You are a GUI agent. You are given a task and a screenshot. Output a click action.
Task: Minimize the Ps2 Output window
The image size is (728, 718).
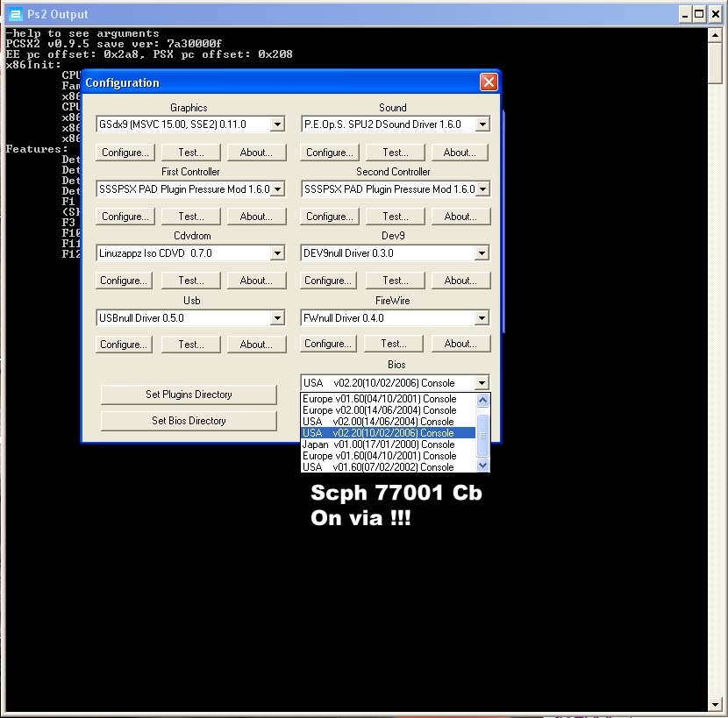click(x=685, y=14)
